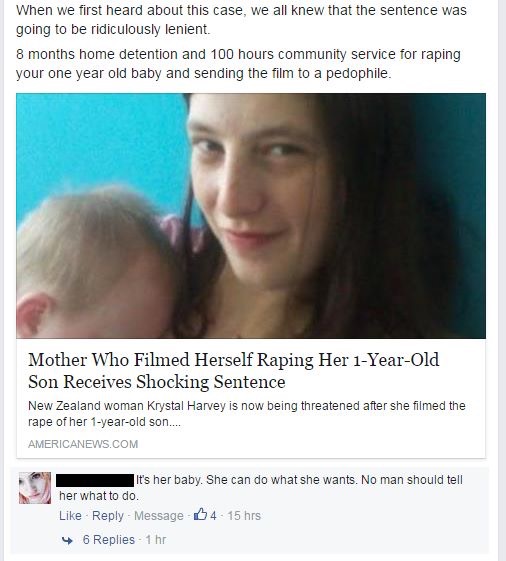This screenshot has height=561, width=506.
Task: Click the blacked-out commenter name
Action: [x=95, y=480]
